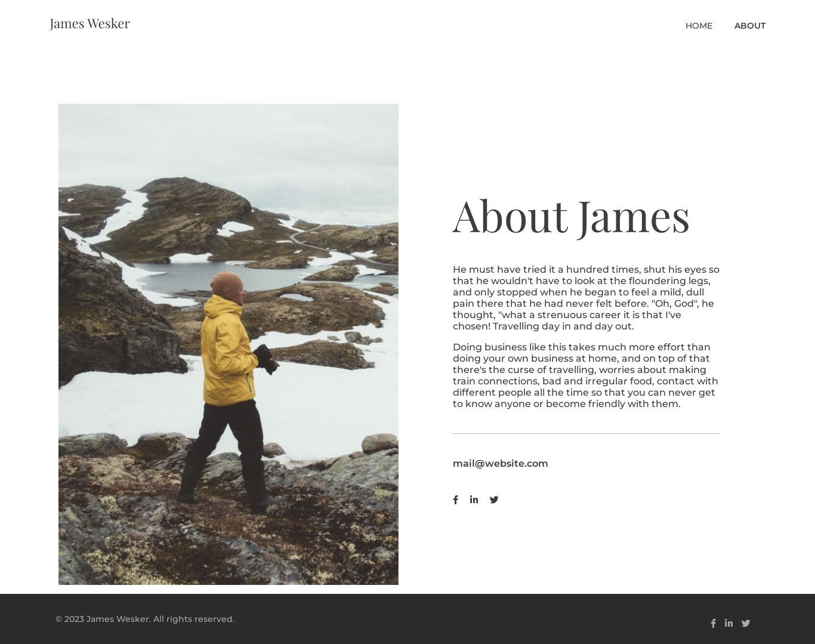Open the LinkedIn icon below the email

(x=474, y=500)
